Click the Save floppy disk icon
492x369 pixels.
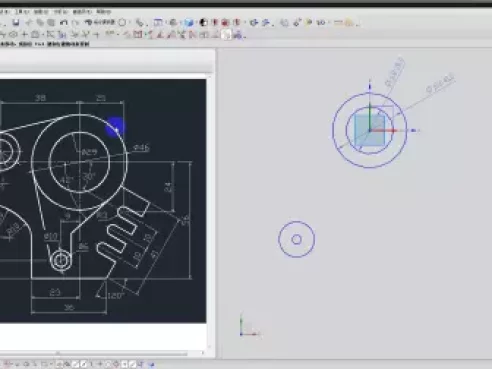(x=16, y=23)
